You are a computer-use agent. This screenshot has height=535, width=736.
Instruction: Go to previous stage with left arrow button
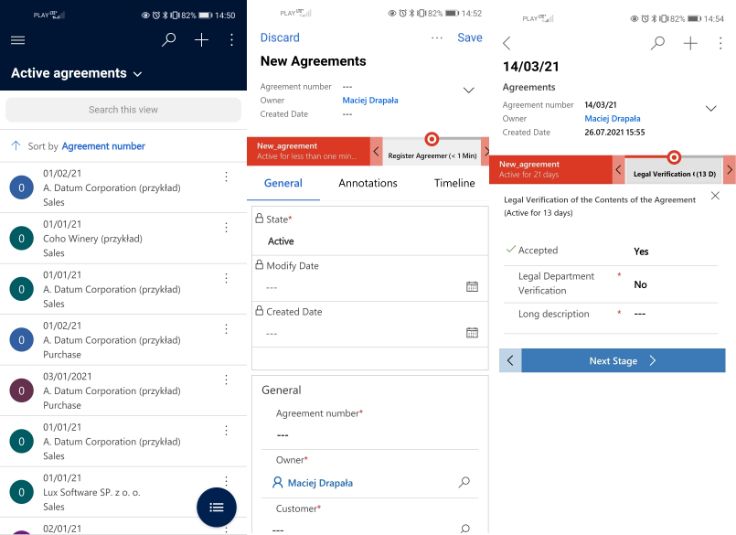point(510,360)
